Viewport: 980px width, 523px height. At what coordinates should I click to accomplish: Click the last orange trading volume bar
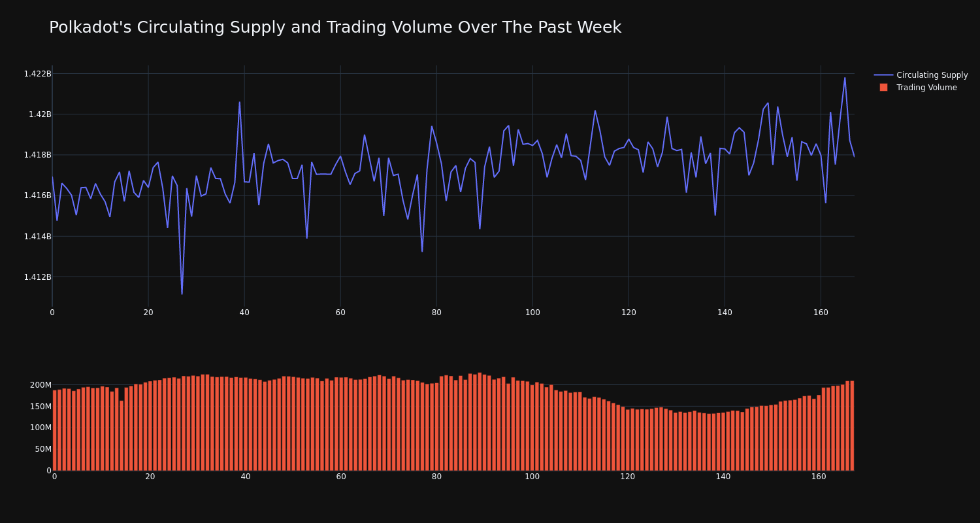[x=852, y=426]
